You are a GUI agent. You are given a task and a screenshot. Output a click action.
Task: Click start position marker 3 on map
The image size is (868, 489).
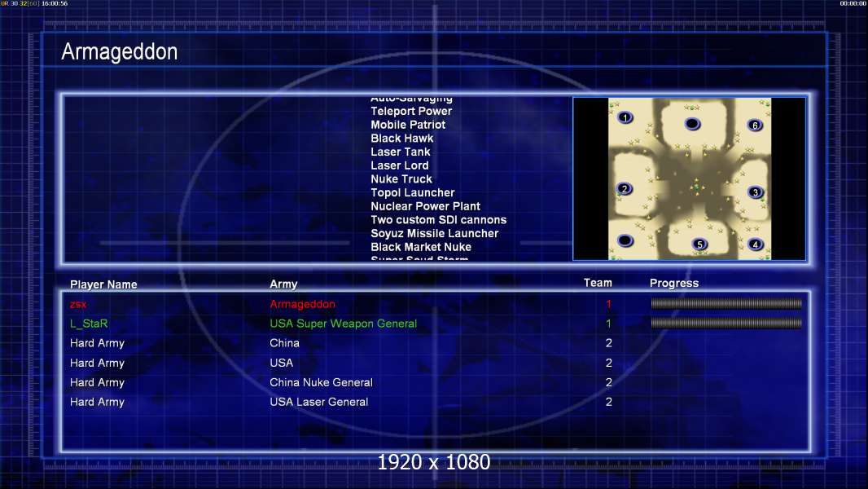tap(755, 192)
